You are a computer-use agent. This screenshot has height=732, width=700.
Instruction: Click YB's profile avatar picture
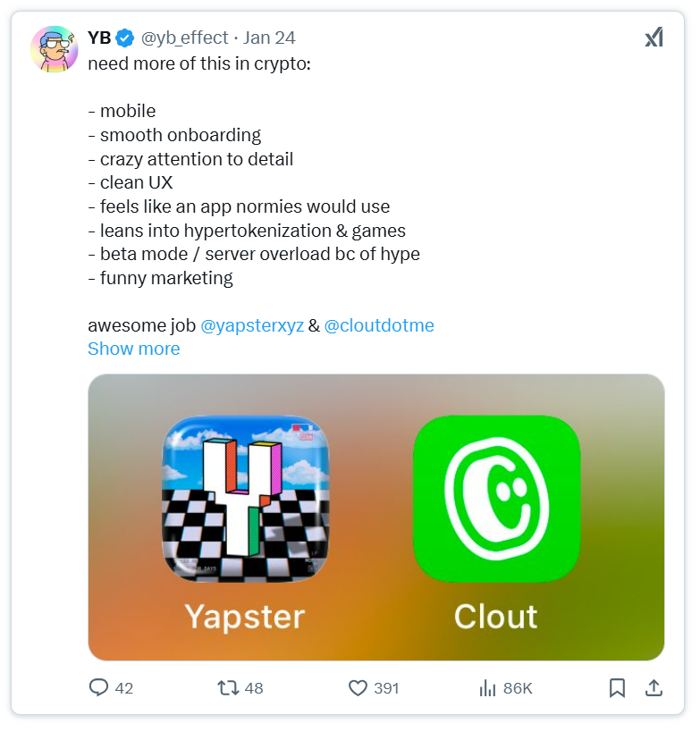(x=55, y=49)
